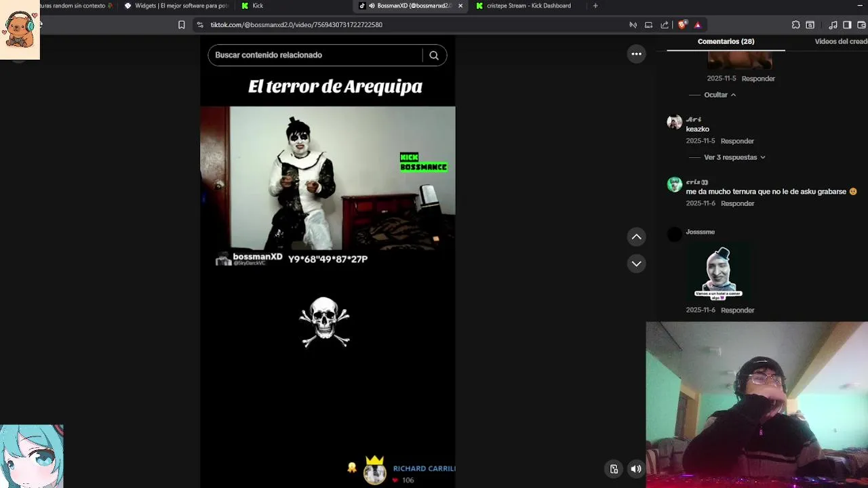Open a new browser tab with plus
Image resolution: width=868 pixels, height=488 pixels.
(595, 5)
